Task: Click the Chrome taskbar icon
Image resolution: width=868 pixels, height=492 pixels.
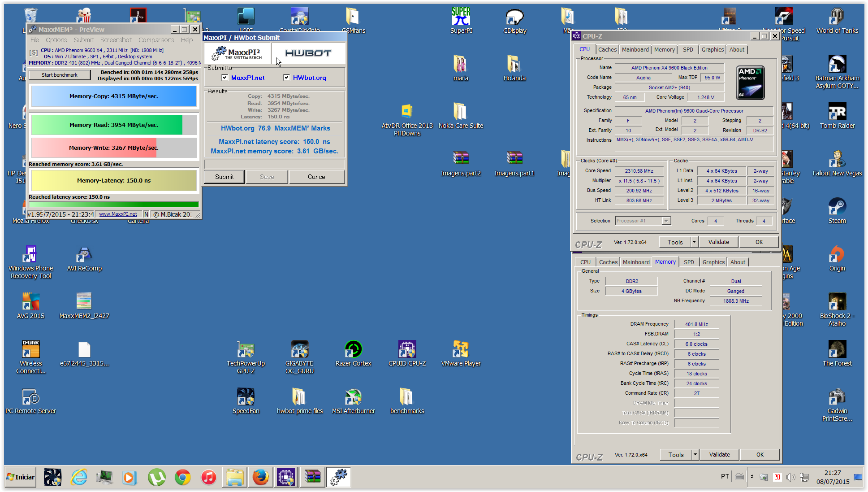Action: tap(182, 477)
